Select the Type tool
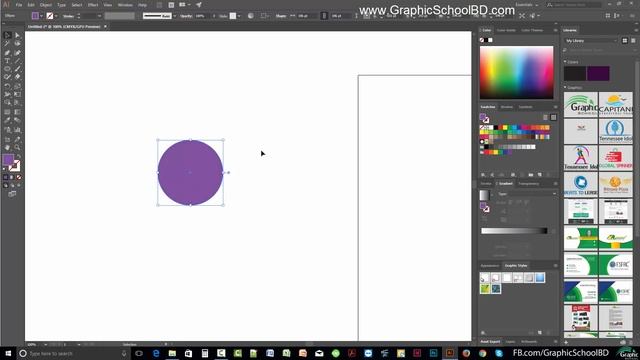640x360 pixels. [7, 61]
